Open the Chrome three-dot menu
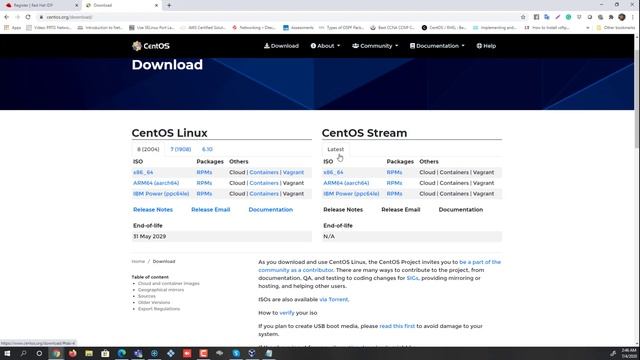Screen dimensions: 640x360 [x=633, y=17]
